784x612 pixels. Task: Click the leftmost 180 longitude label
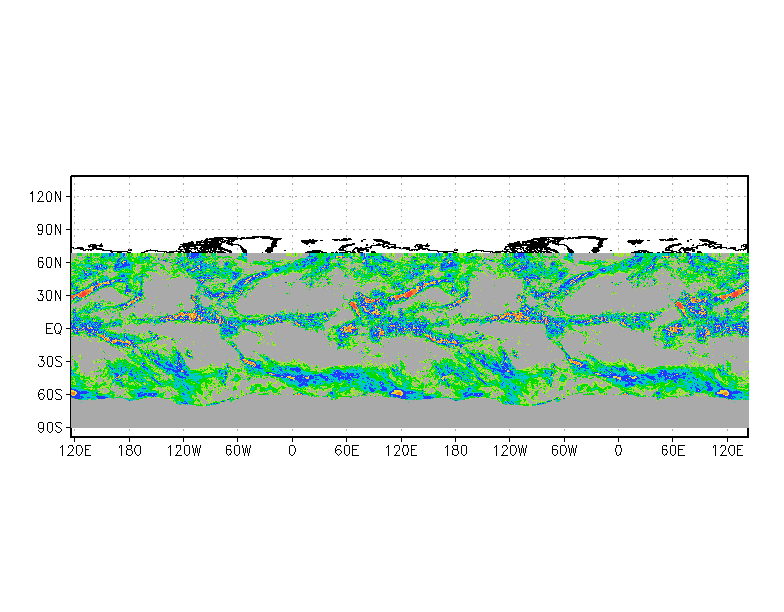tap(128, 451)
